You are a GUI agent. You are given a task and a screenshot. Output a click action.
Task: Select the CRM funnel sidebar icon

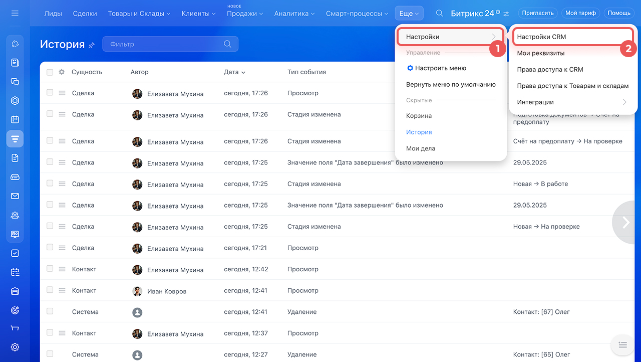point(15,139)
